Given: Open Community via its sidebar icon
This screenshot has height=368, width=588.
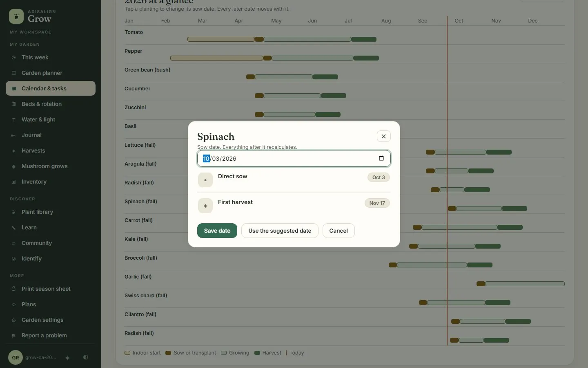Looking at the screenshot, I should 13,243.
